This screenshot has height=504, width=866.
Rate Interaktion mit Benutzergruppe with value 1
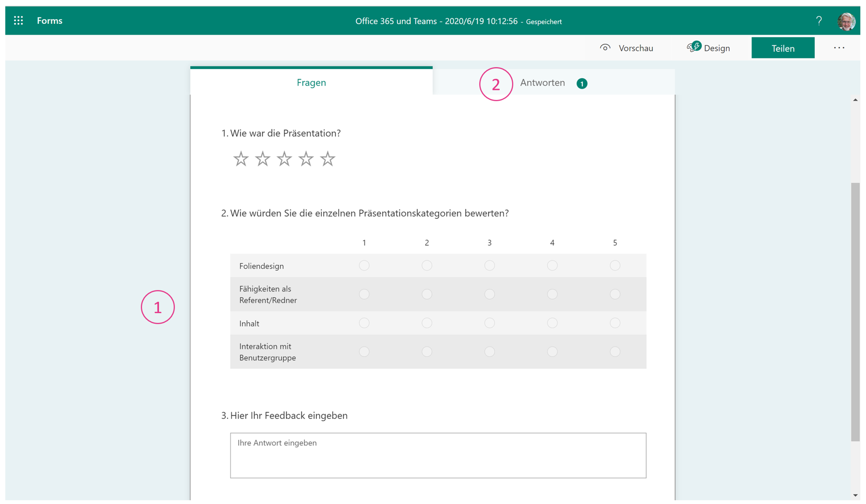click(364, 352)
